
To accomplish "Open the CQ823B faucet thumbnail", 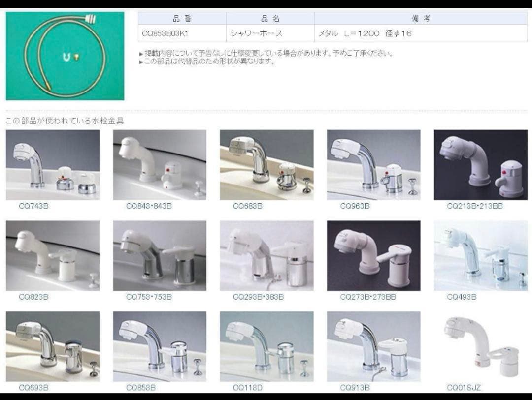I will coord(53,255).
